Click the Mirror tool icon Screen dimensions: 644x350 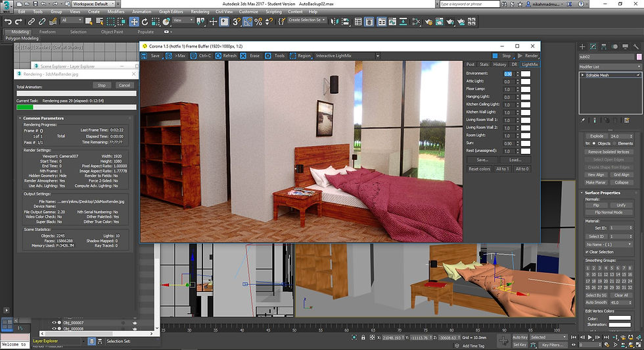pos(334,22)
